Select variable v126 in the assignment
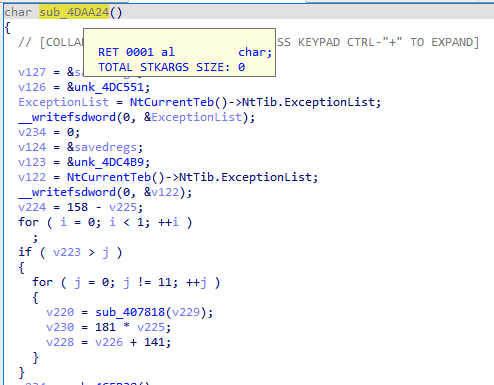The image size is (494, 385). coord(32,87)
